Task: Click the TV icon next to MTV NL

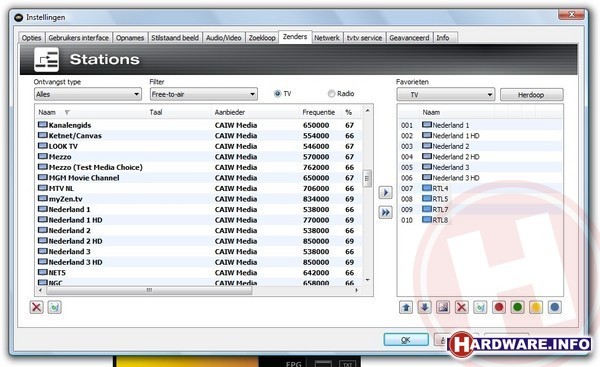Action: 43,188
